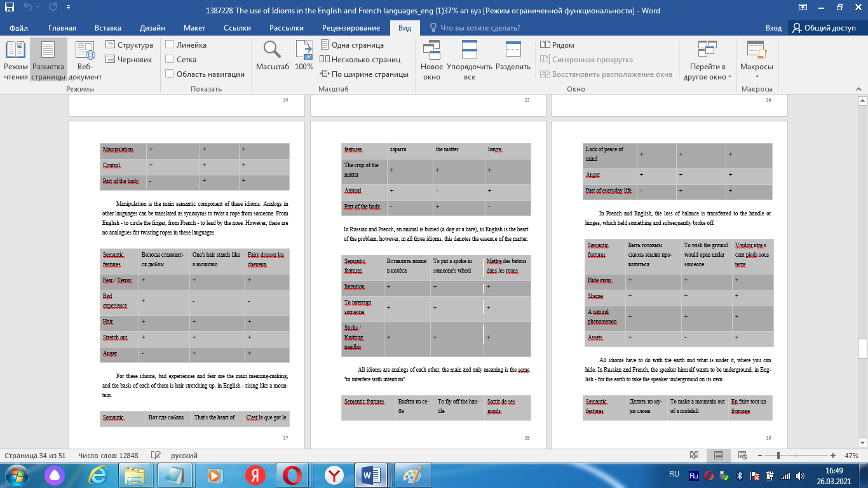Switch to the Рецензирование (Review) tab
Image resolution: width=868 pixels, height=488 pixels.
coord(351,28)
